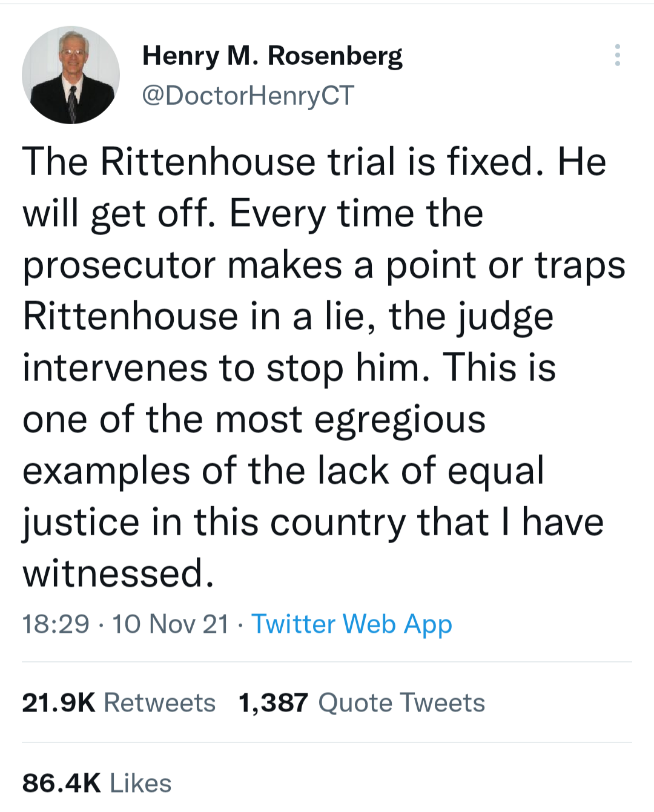Click the word "examples" in the tweet
Screen dimensions: 654x812
point(106,472)
